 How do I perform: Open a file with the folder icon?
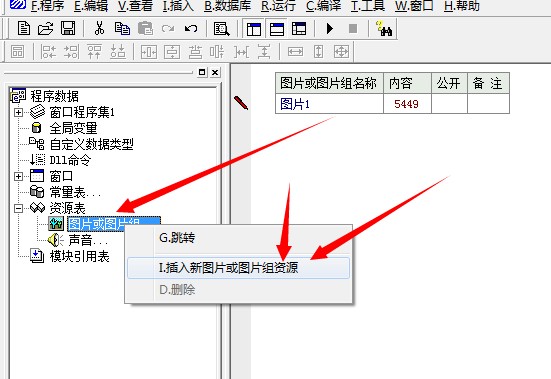point(46,28)
